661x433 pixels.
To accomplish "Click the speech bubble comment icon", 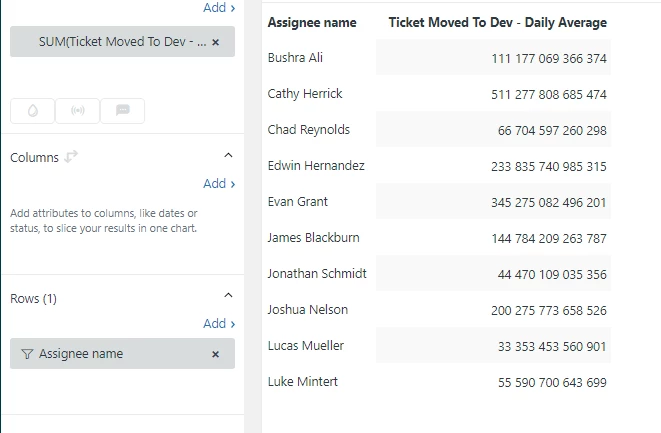I will (122, 111).
